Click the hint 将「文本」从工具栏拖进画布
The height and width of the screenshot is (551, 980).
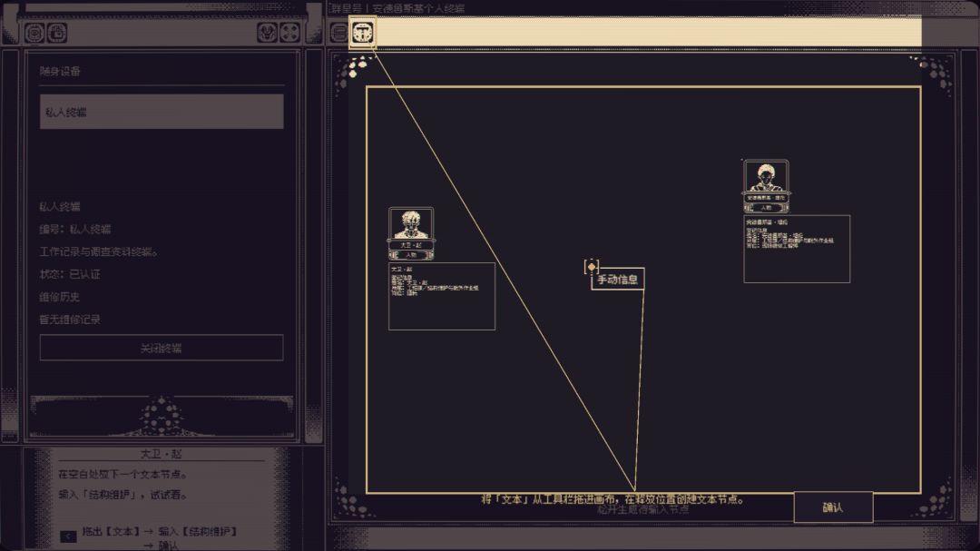[613, 499]
